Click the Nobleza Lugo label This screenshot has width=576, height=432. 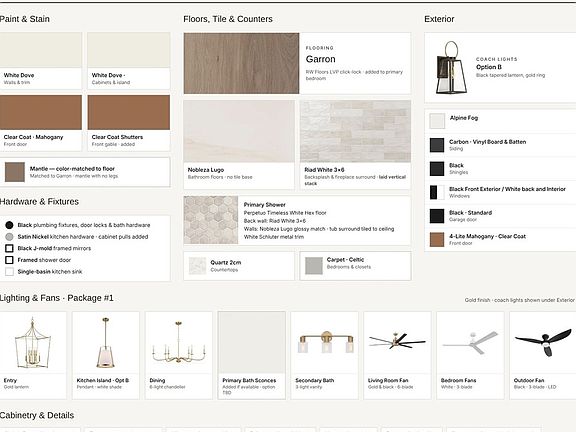206,170
